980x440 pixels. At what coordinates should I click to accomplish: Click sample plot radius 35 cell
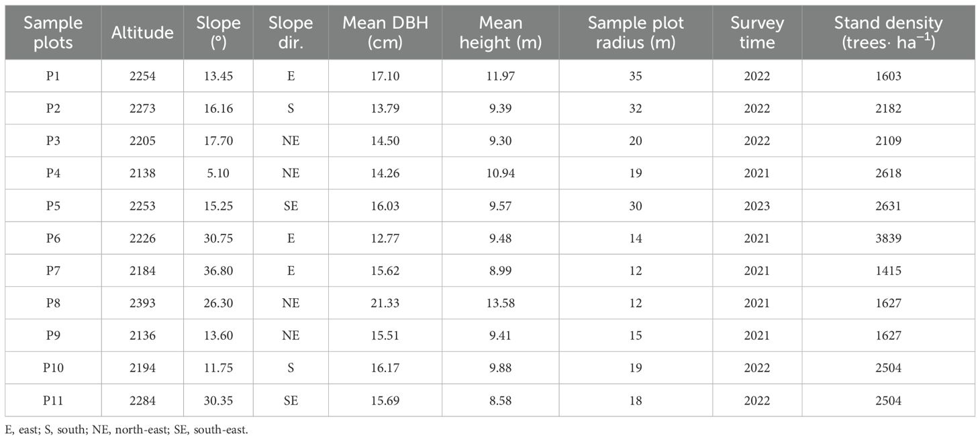pos(636,76)
